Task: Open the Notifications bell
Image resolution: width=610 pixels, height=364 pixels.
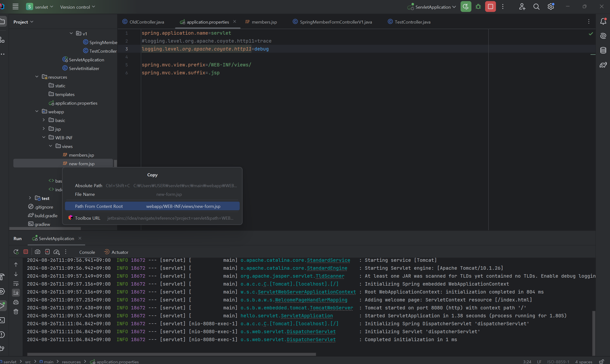Action: click(603, 22)
